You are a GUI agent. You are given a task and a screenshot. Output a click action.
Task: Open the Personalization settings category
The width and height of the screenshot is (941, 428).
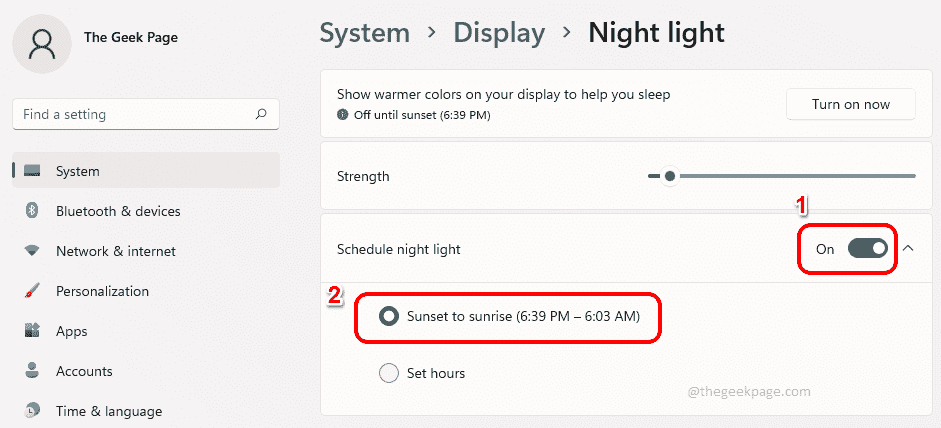point(102,291)
